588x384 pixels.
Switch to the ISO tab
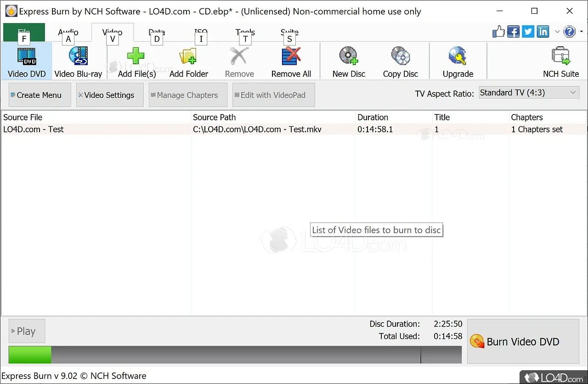coord(201,32)
